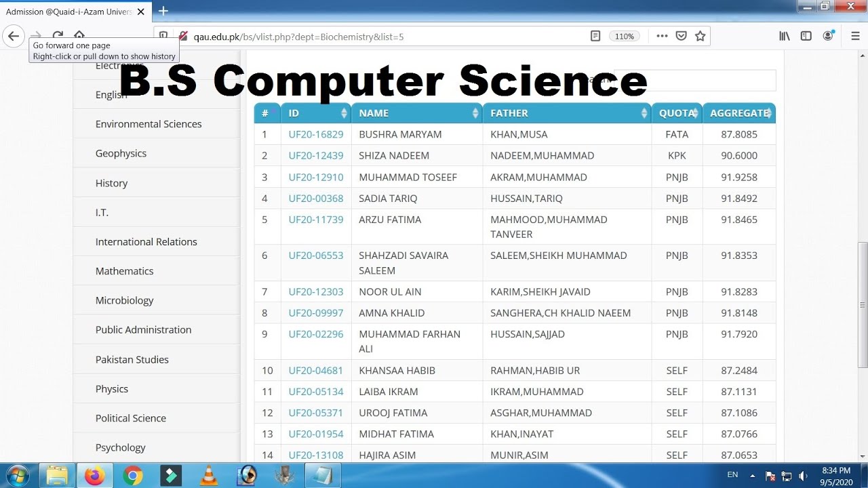Click aggregate value 91.9258

click(x=739, y=177)
